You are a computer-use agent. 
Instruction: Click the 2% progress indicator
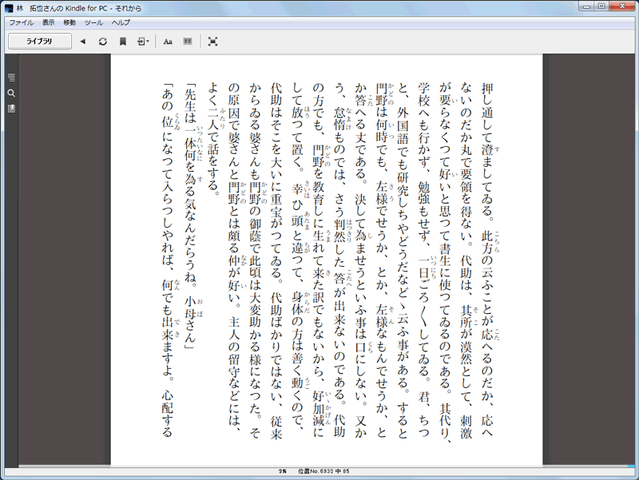pyautogui.click(x=282, y=471)
